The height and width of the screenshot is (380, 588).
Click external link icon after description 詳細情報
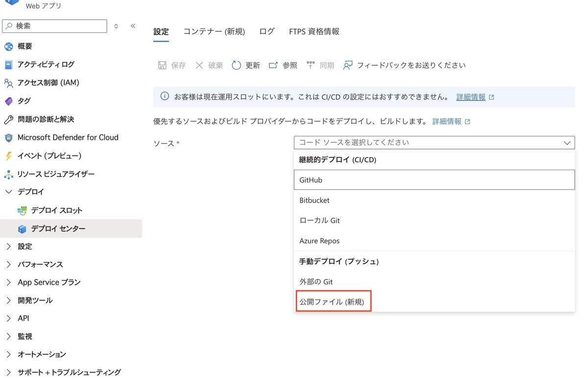click(467, 122)
